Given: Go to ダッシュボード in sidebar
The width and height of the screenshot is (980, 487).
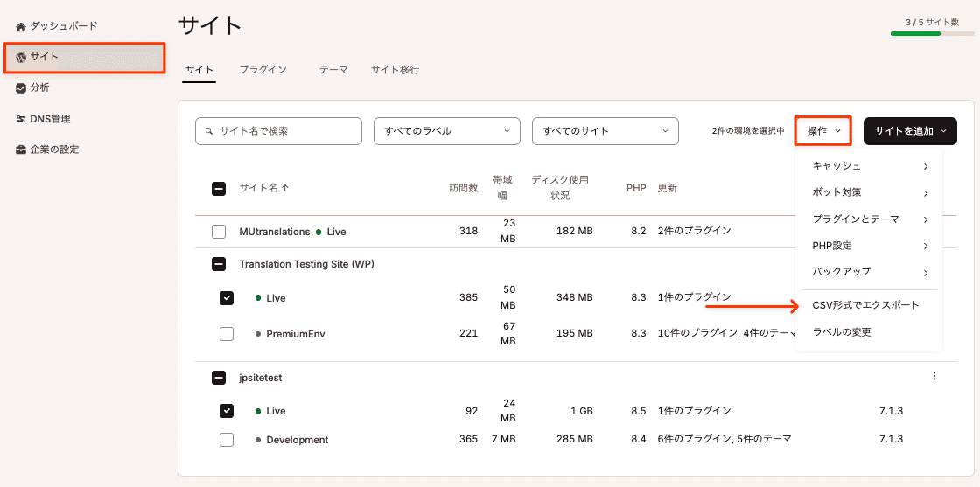Looking at the screenshot, I should pos(64,26).
